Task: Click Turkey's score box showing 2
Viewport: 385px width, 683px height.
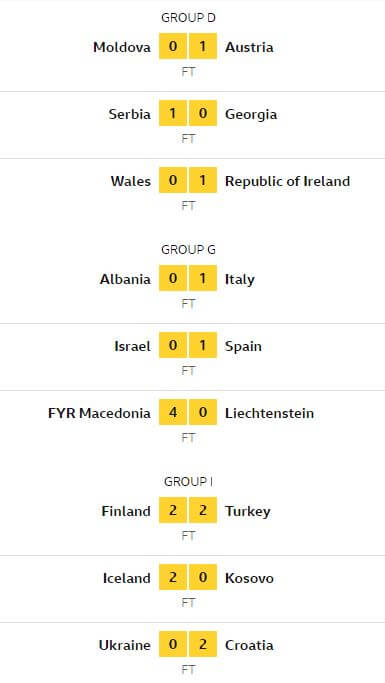Action: tap(203, 510)
